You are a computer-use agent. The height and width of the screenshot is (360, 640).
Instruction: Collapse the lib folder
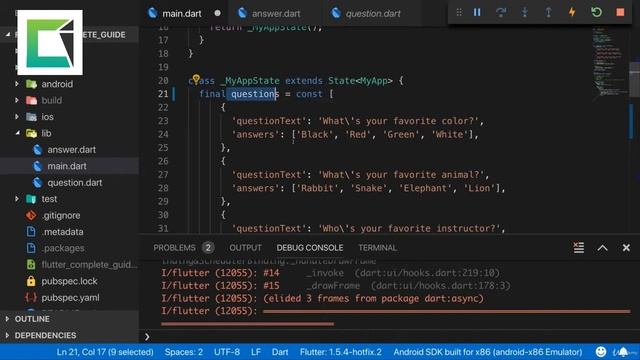point(17,133)
